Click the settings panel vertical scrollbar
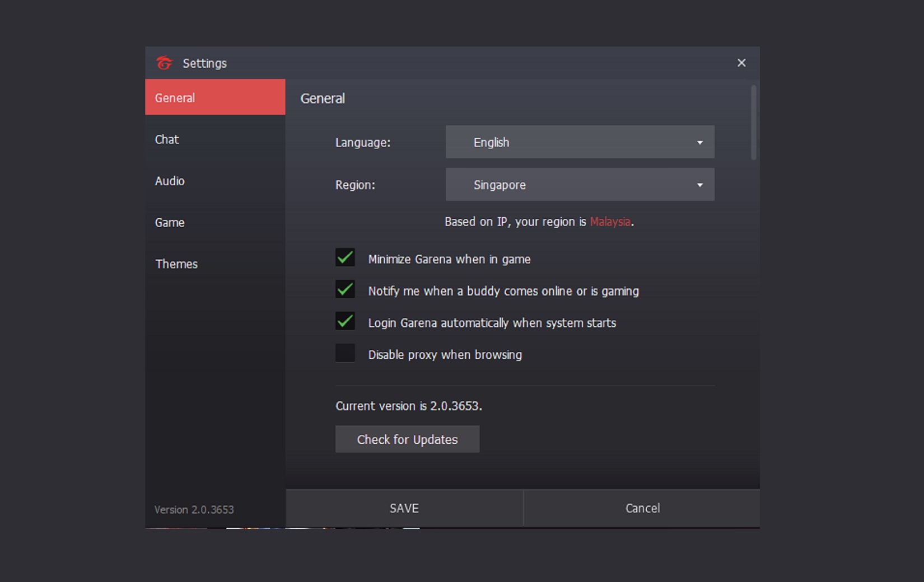 [753, 123]
